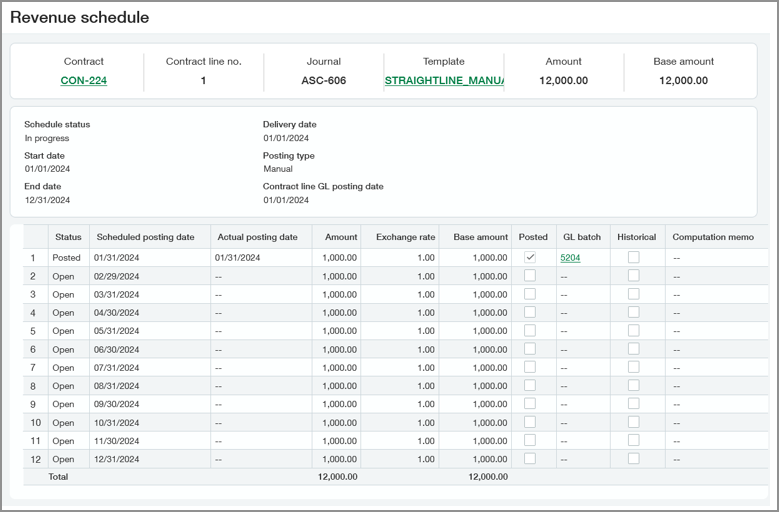Select the Actual posting date cell 01/31/2024
Viewport: 779px width, 512px height.
tap(237, 258)
